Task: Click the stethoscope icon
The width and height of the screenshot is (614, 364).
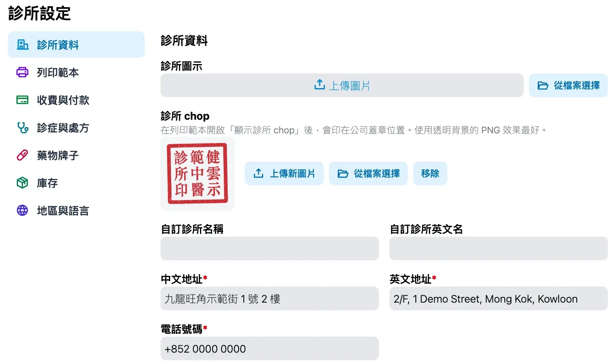Action: tap(22, 128)
